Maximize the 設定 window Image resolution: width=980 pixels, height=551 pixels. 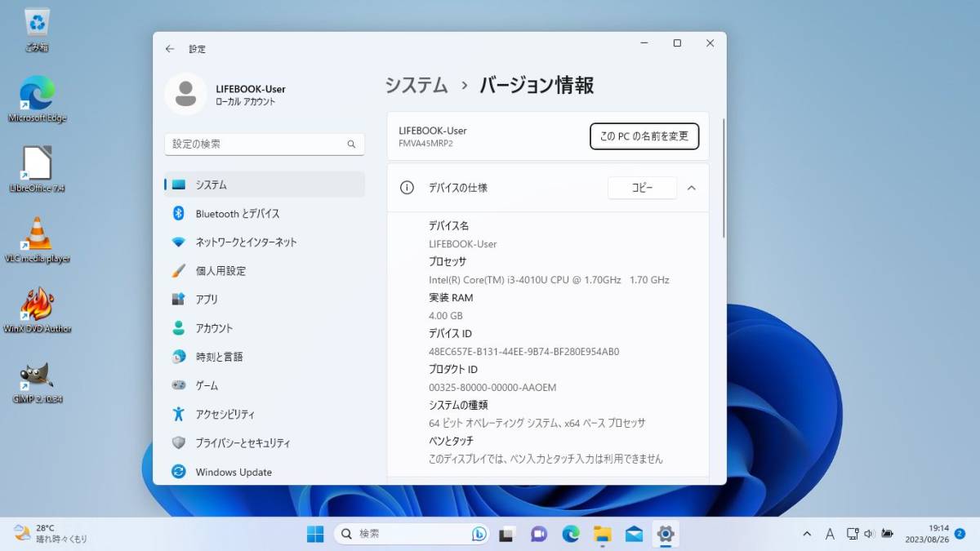(x=677, y=43)
